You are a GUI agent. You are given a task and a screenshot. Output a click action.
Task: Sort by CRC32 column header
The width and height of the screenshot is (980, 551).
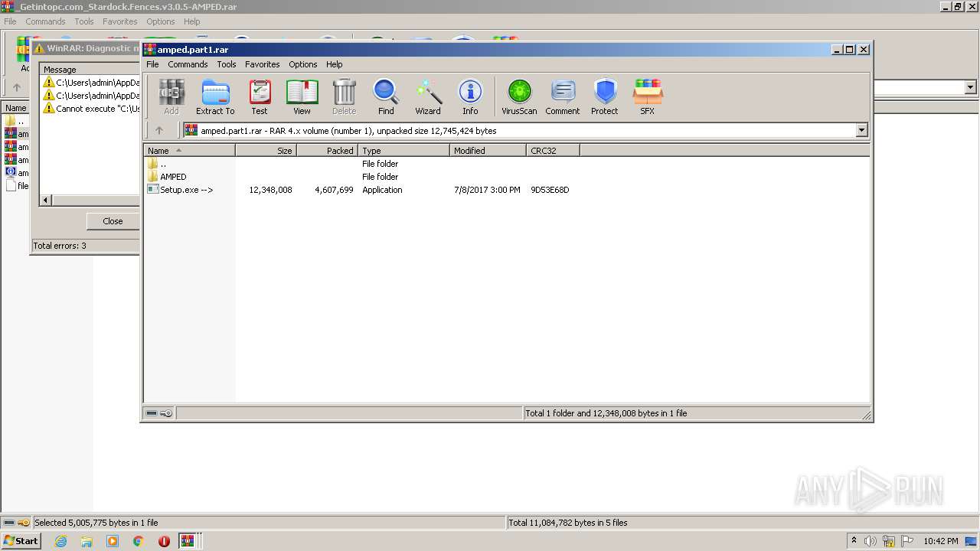tap(553, 151)
